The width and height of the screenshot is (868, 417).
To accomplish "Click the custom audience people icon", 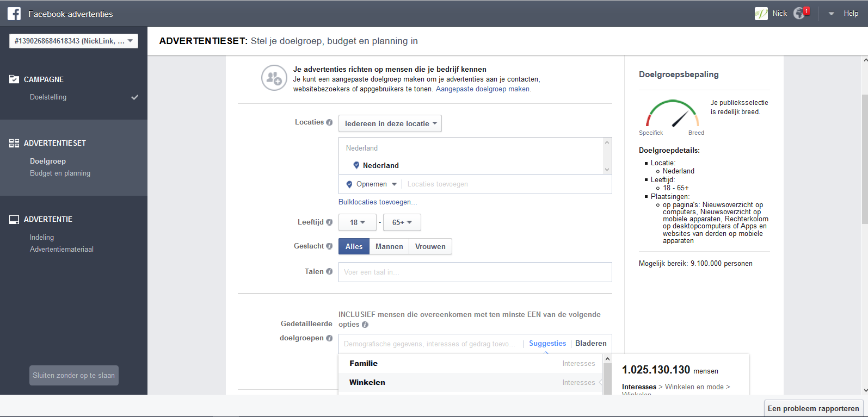I will coord(274,78).
